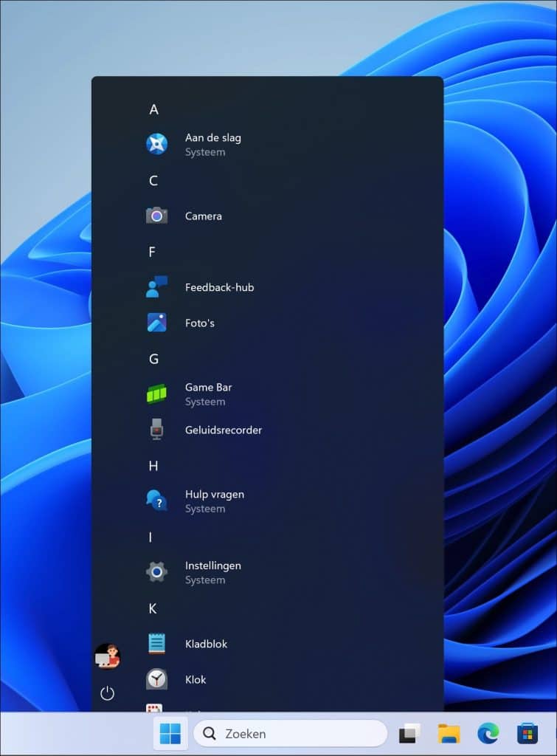
Task: Click the letter K section header
Action: tap(153, 608)
